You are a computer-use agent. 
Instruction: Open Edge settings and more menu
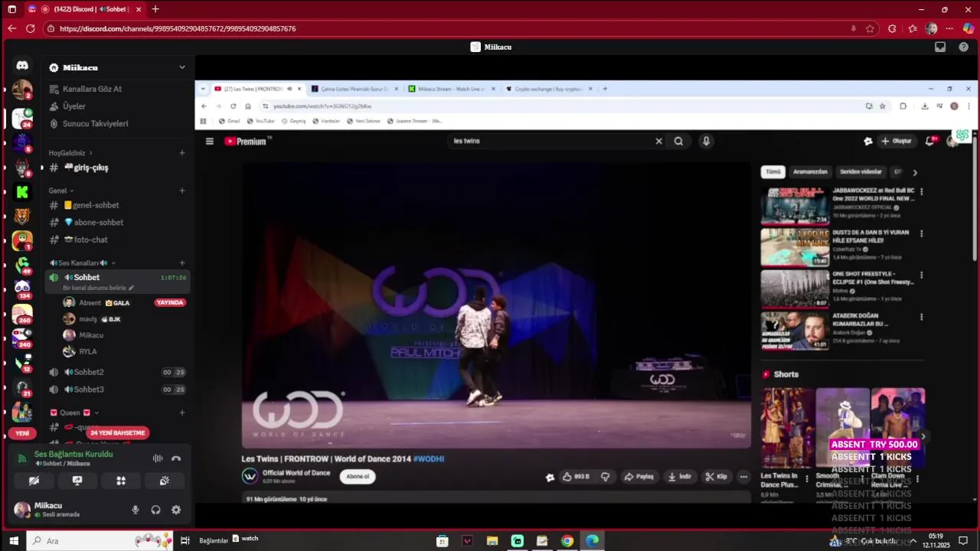[x=949, y=28]
